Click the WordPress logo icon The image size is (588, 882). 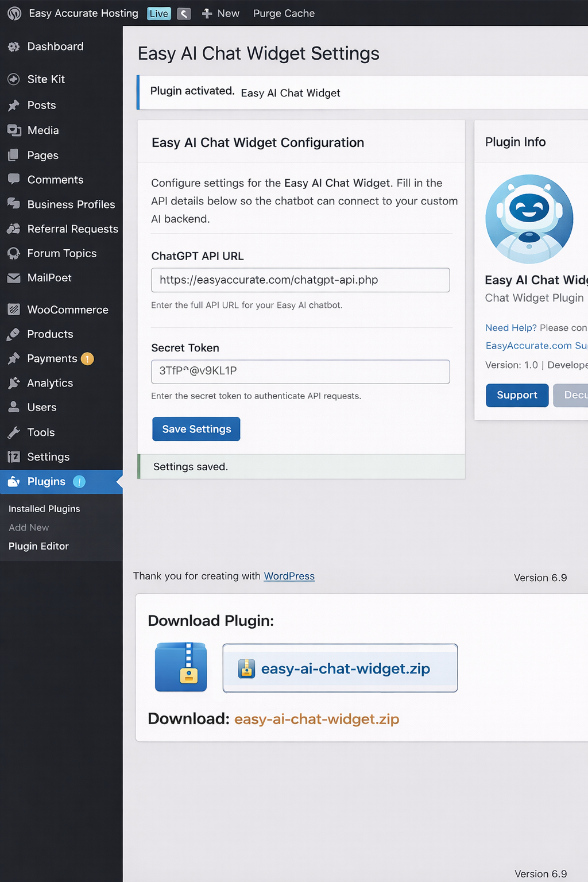click(14, 13)
